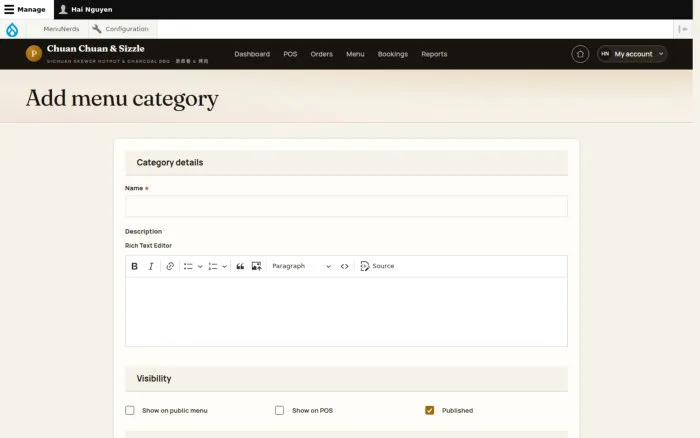
Task: Toggle inline code formatting icon
Action: [344, 266]
